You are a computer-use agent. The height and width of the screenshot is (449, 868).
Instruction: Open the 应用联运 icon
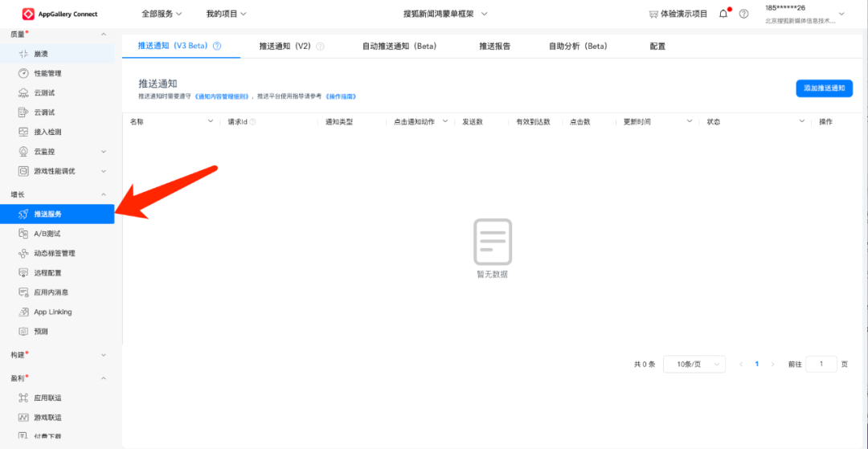pos(23,398)
